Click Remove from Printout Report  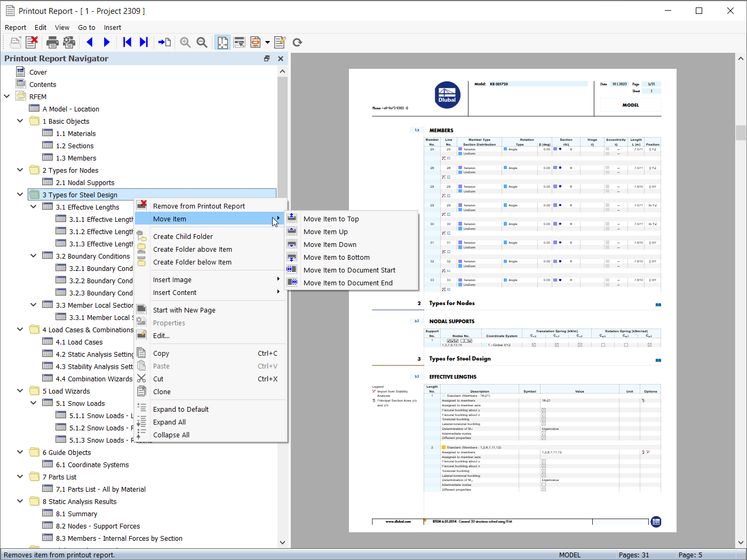198,205
